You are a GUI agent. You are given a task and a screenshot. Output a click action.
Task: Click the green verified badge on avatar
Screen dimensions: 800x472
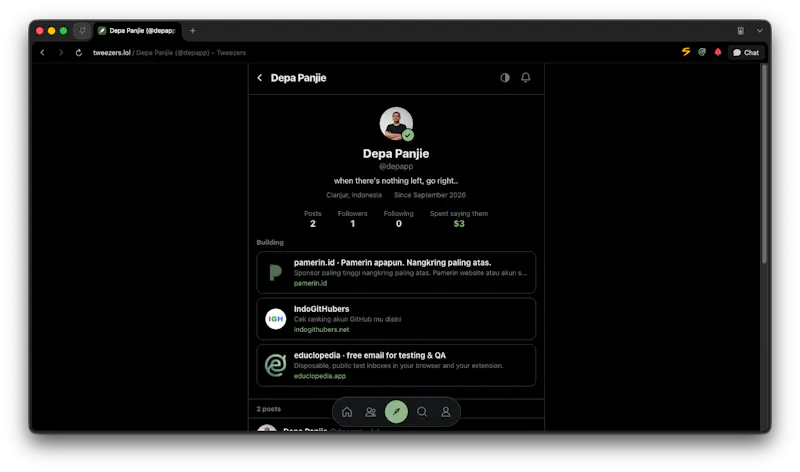(408, 135)
